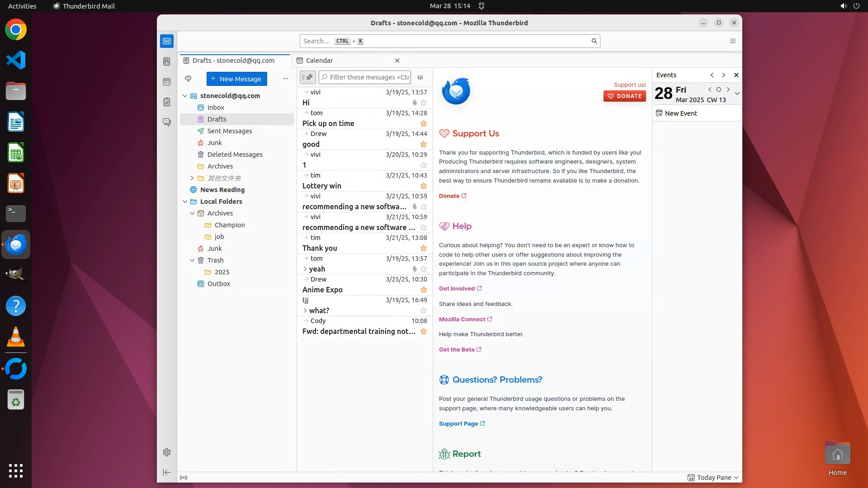Viewport: 868px width, 488px height.
Task: Unstar the Lottery win message
Action: [424, 186]
